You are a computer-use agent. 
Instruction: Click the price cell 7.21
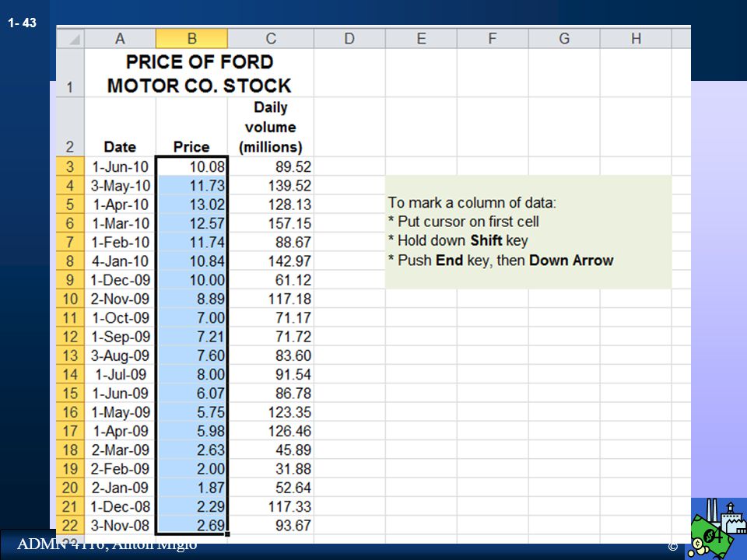point(191,336)
